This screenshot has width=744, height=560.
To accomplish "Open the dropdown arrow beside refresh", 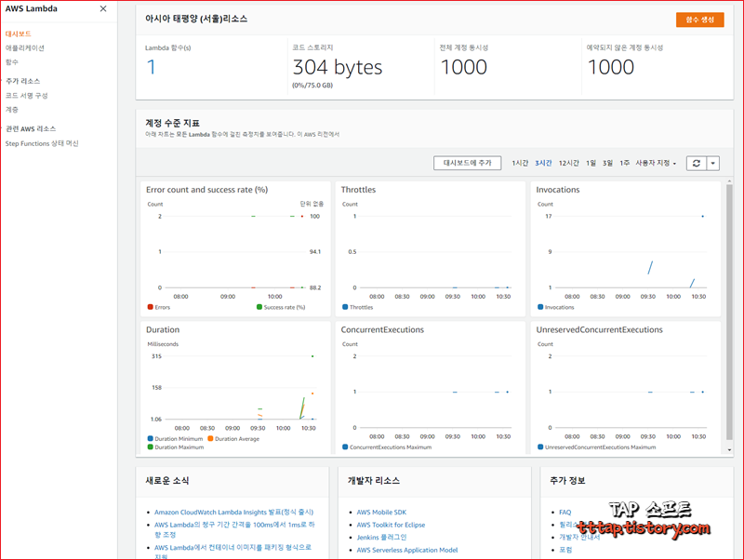I will pyautogui.click(x=712, y=163).
